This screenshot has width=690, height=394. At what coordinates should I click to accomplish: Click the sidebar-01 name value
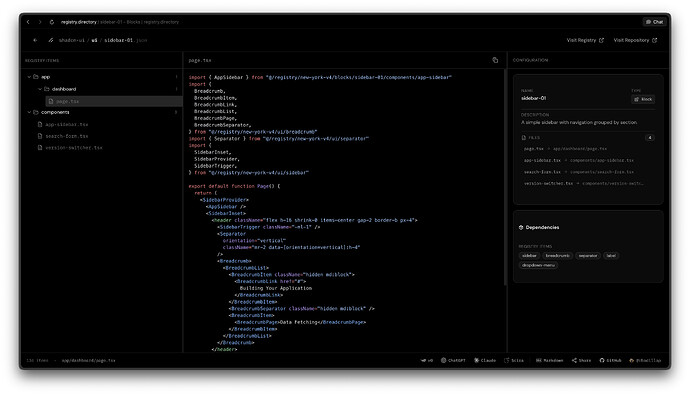pyautogui.click(x=533, y=98)
